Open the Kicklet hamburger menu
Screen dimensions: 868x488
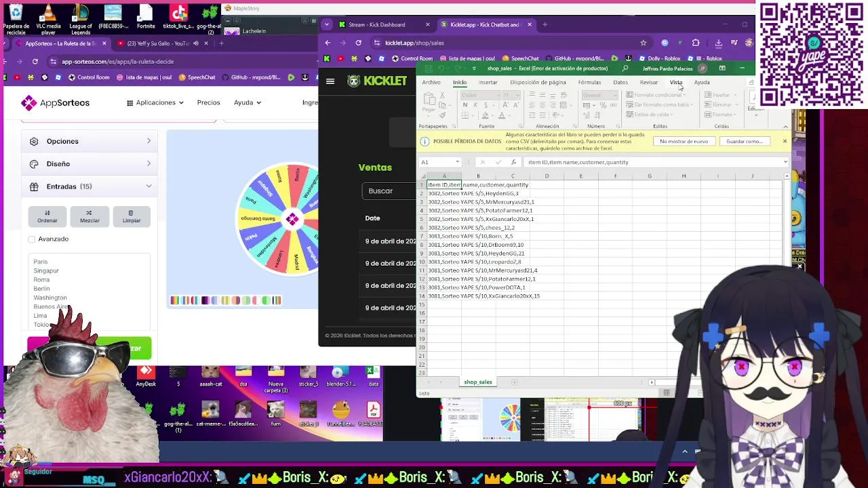[330, 81]
